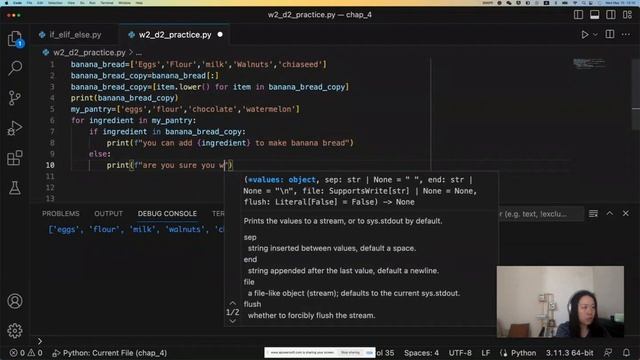Open errors and warnings status item
The image size is (640, 360).
26,353
